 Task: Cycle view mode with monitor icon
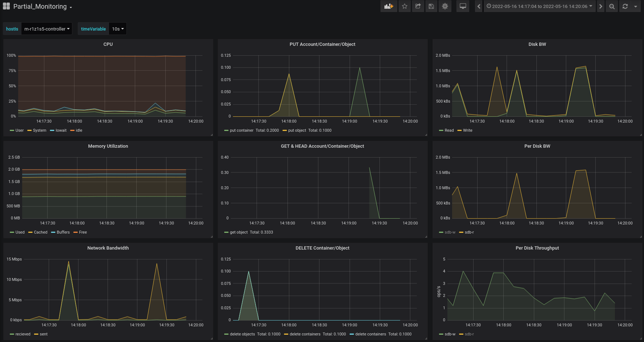coord(463,6)
